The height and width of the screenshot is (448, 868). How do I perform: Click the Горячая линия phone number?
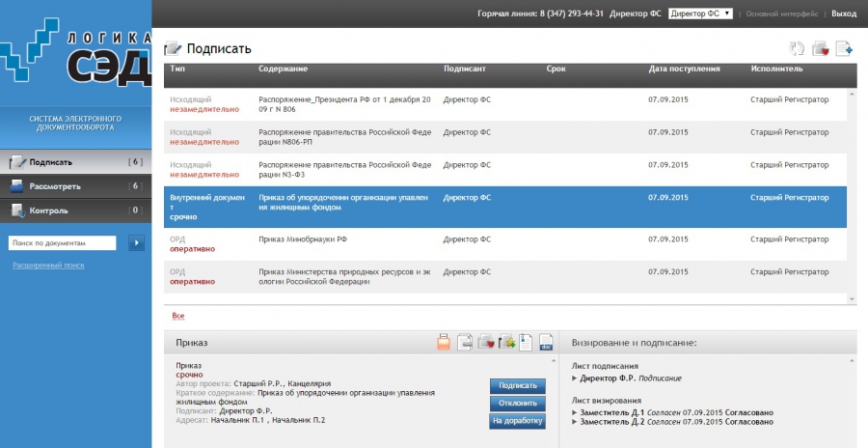pyautogui.click(x=571, y=14)
